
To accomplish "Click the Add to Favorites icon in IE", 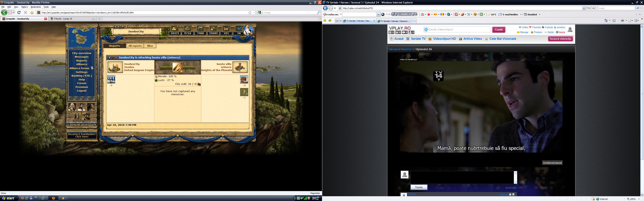I will coord(330,21).
